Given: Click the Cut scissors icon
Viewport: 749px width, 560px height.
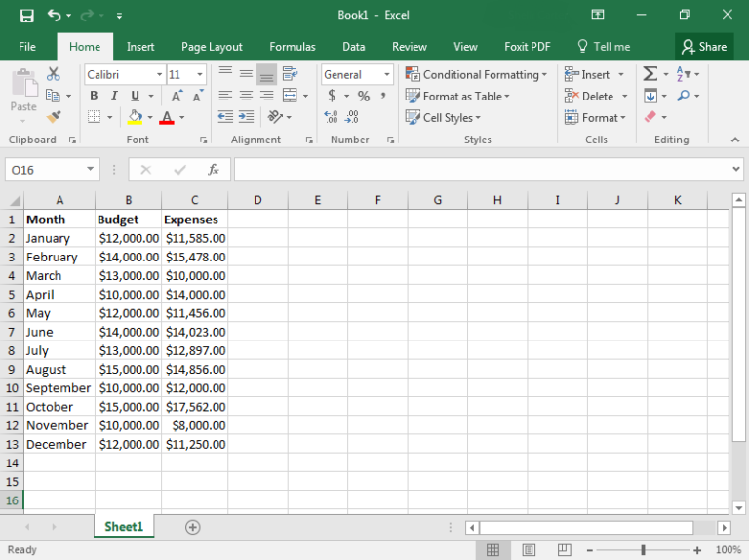Looking at the screenshot, I should tap(54, 74).
